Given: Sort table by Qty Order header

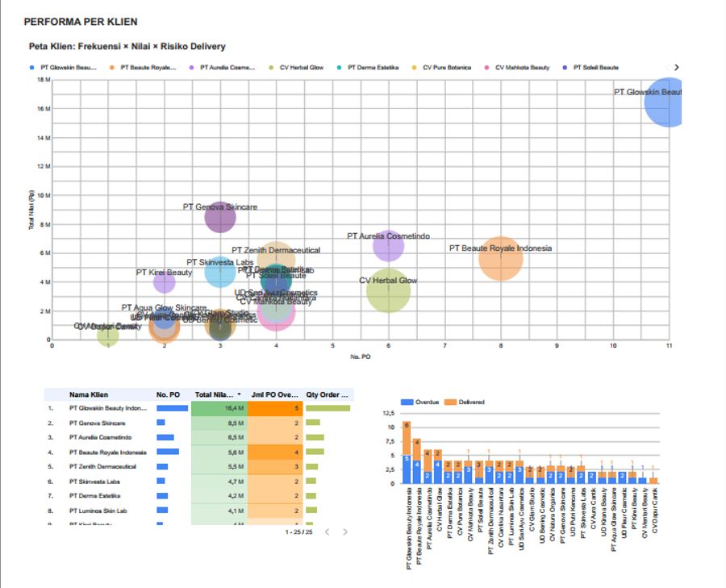Looking at the screenshot, I should pyautogui.click(x=327, y=394).
